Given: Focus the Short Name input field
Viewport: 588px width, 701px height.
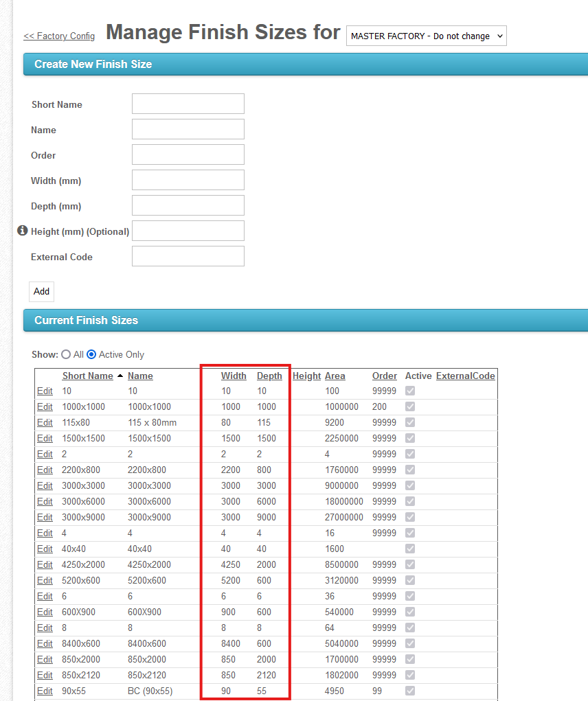Looking at the screenshot, I should [188, 104].
